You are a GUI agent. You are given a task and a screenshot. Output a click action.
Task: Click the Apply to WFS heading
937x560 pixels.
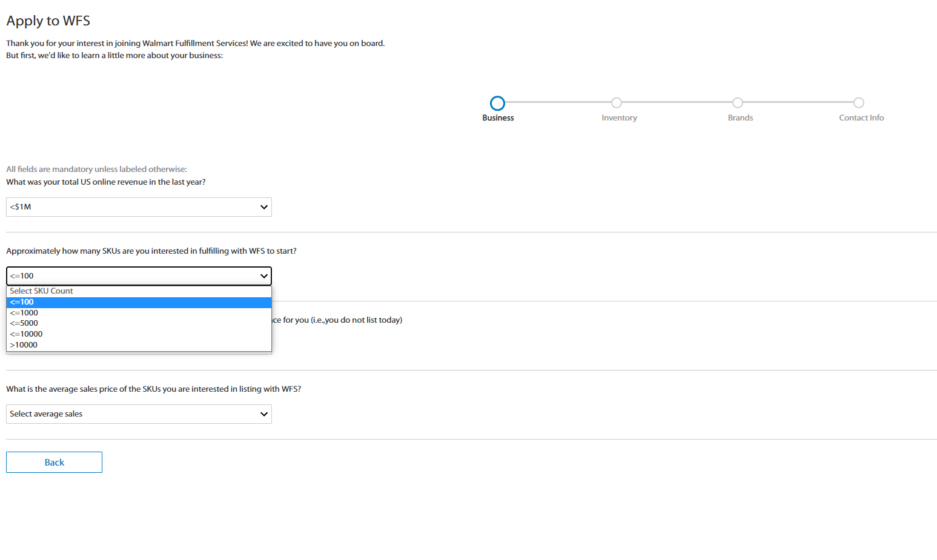click(x=48, y=21)
